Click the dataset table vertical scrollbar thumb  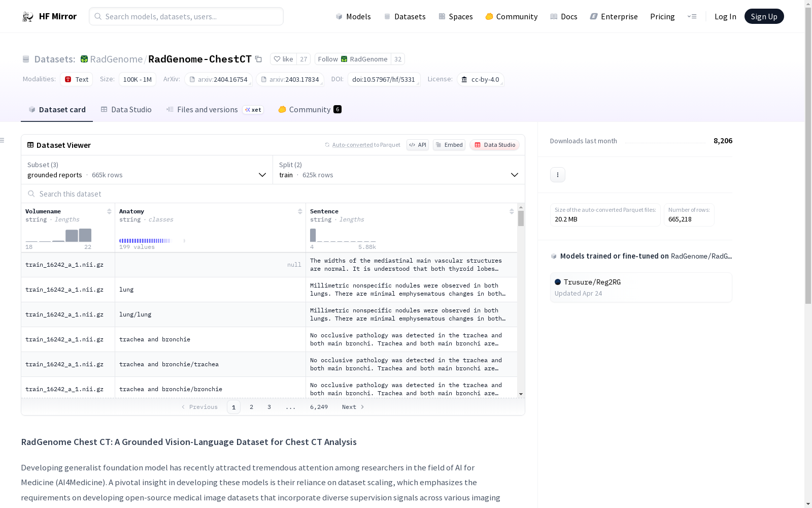click(521, 218)
